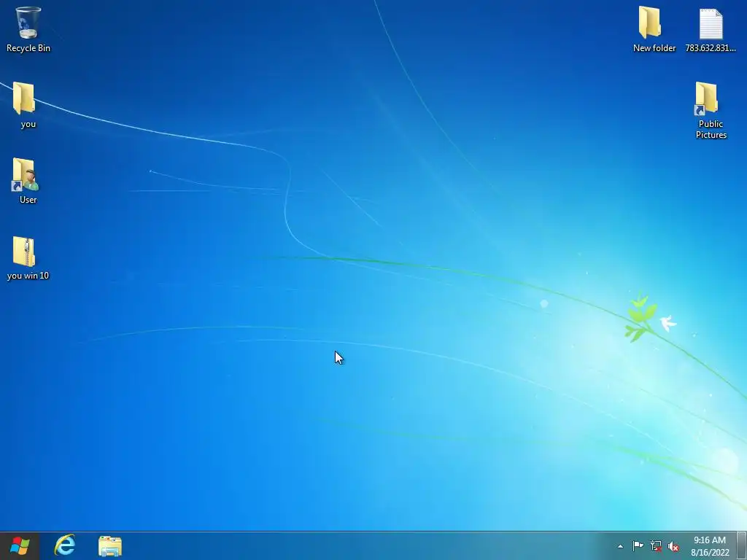
Task: Launch Internet Explorer from the taskbar
Action: 65,545
